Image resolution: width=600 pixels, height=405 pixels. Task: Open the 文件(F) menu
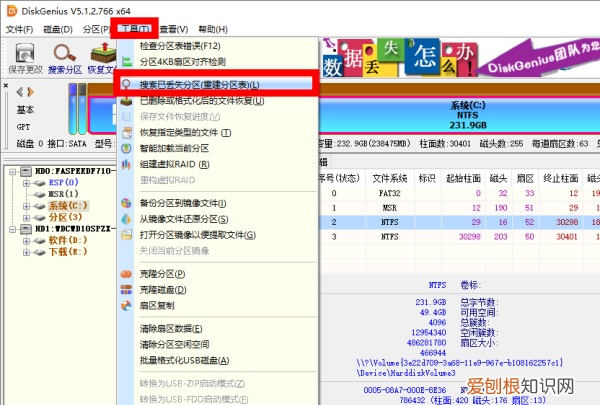point(20,29)
